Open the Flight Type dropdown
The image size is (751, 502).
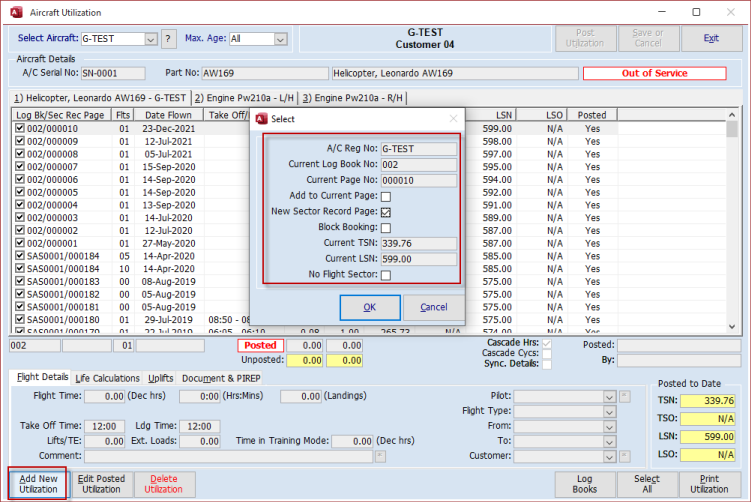[x=609, y=411]
